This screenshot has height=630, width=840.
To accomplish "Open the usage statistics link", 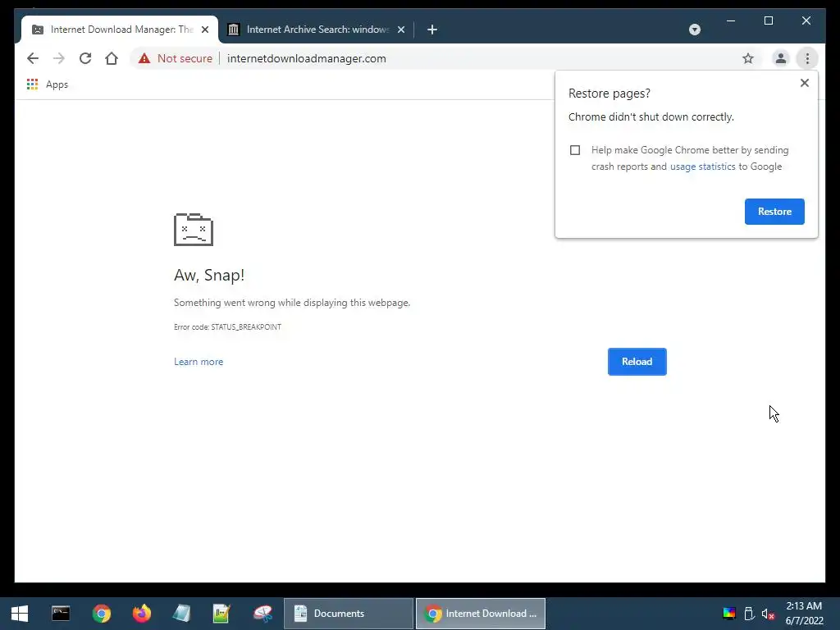I will (x=702, y=167).
